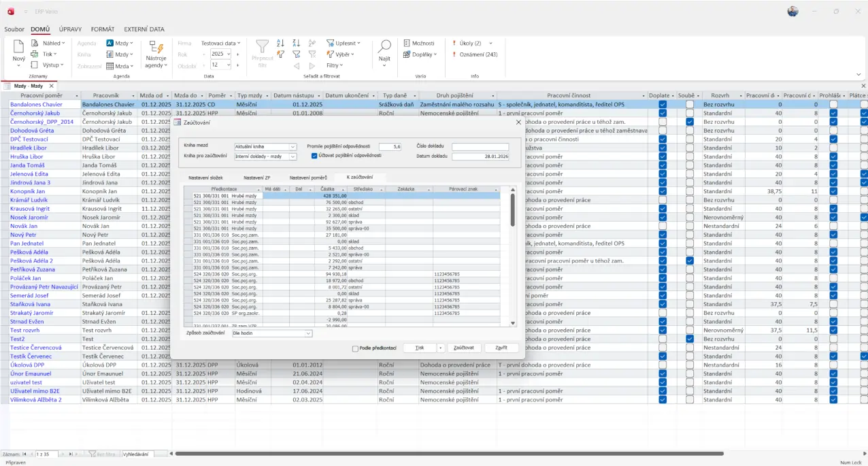Image resolution: width=868 pixels, height=466 pixels.
Task: Click the sort ascending A-Z icon
Action: click(x=280, y=43)
